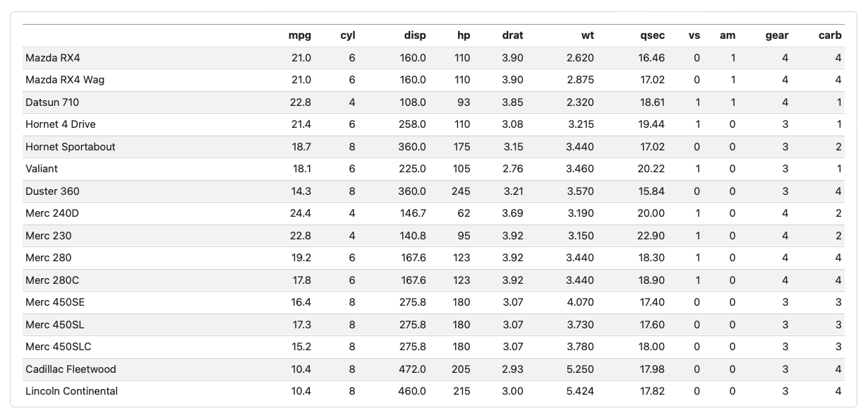
Task: Select the wt column header
Action: [x=587, y=35]
